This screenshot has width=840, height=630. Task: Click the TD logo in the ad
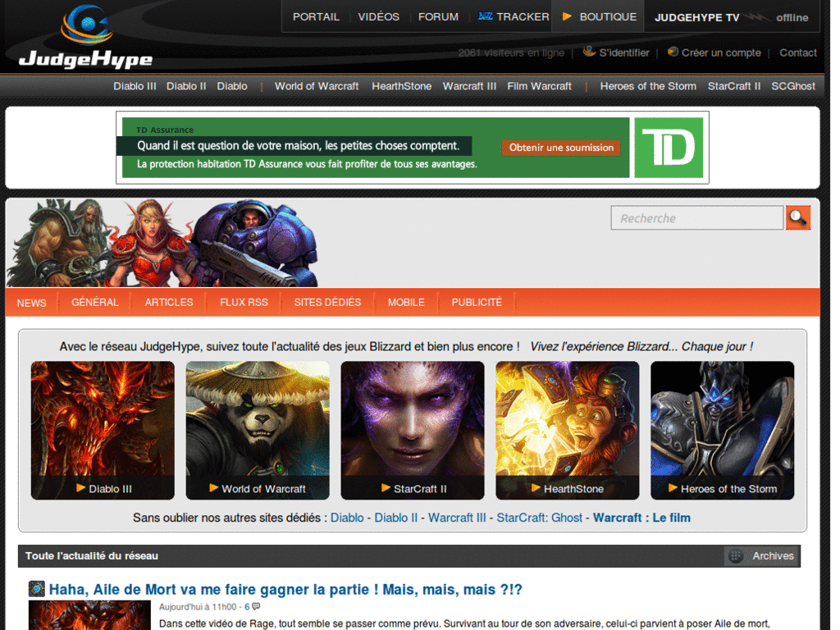[x=669, y=148]
